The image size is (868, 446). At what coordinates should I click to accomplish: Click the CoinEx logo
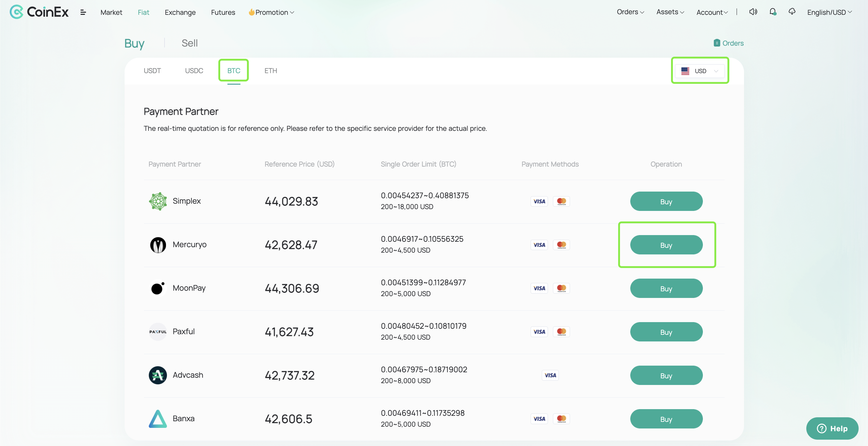click(39, 12)
